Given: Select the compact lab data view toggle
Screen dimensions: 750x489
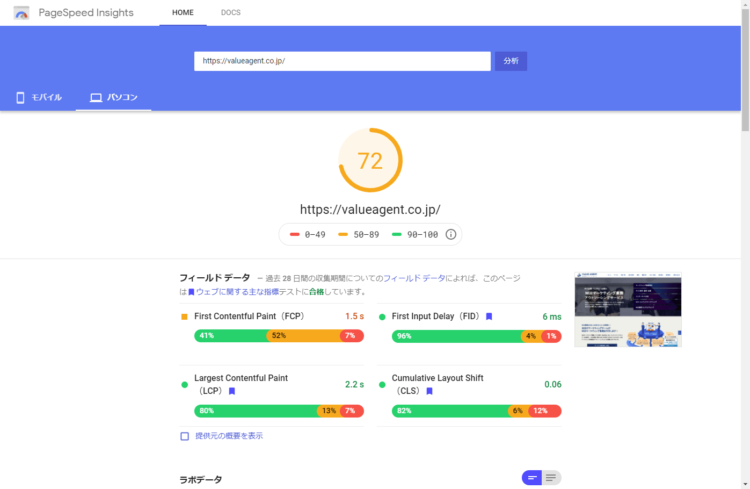Looking at the screenshot, I should pyautogui.click(x=532, y=478).
